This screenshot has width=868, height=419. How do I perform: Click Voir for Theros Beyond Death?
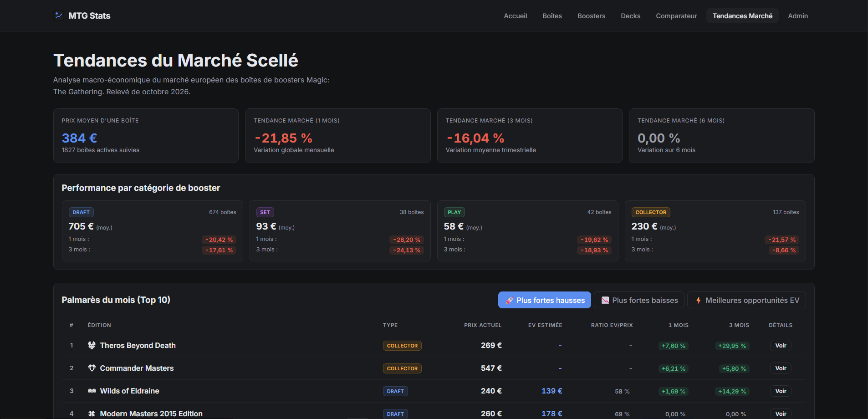(x=781, y=345)
